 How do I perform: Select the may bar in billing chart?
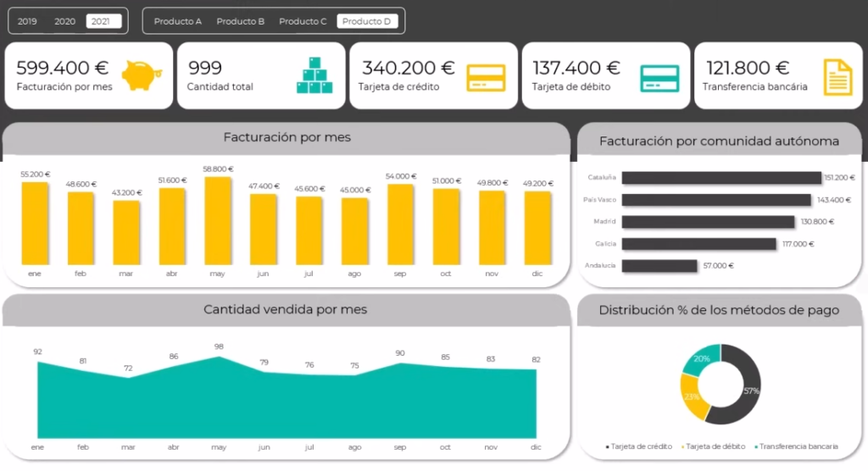(218, 221)
